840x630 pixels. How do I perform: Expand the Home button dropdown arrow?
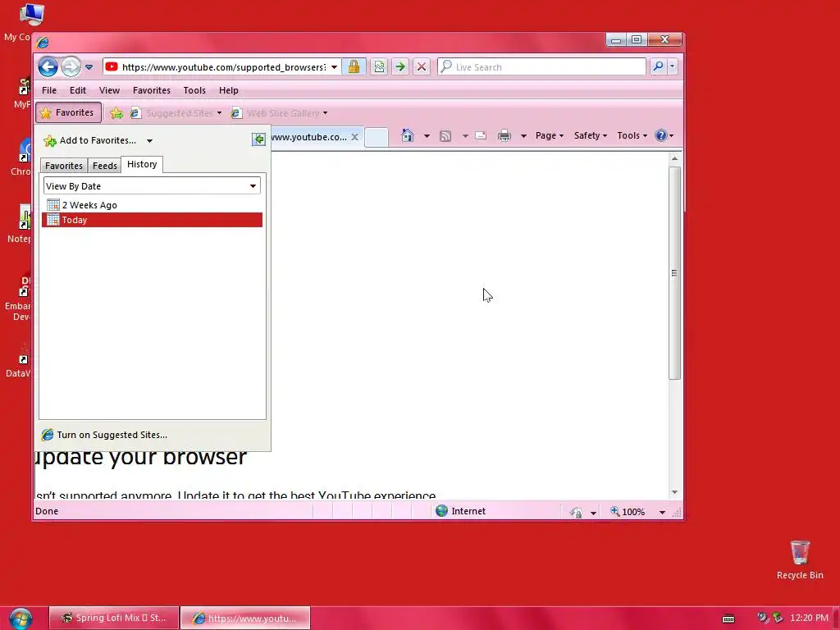[x=427, y=136]
